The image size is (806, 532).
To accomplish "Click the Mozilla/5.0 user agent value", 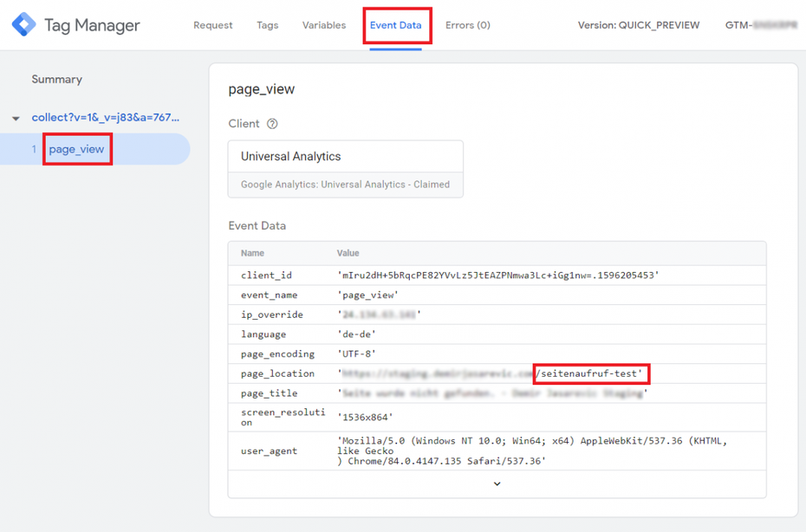I will [x=532, y=451].
